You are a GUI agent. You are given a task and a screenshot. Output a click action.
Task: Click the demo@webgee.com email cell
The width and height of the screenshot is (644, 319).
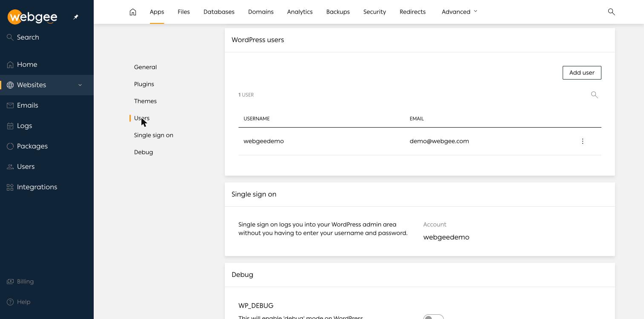tap(439, 141)
